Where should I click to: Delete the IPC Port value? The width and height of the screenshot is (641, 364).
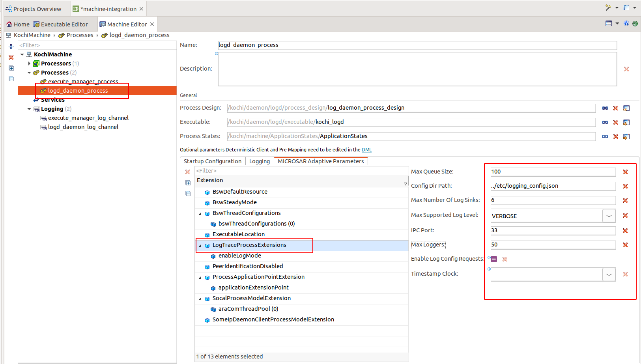625,231
